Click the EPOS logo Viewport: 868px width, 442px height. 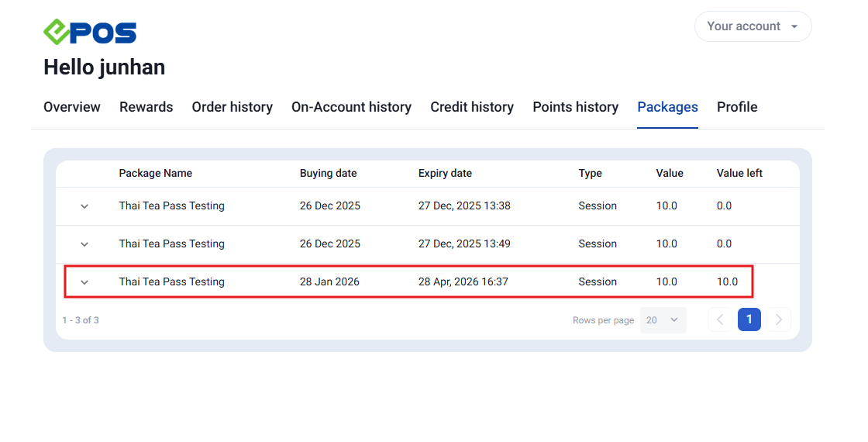click(90, 32)
